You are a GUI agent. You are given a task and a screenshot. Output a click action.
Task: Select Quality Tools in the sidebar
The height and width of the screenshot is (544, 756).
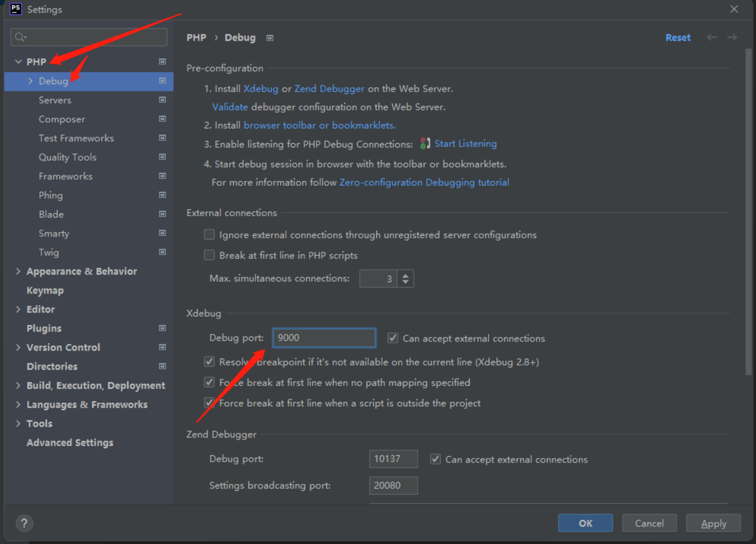[68, 157]
